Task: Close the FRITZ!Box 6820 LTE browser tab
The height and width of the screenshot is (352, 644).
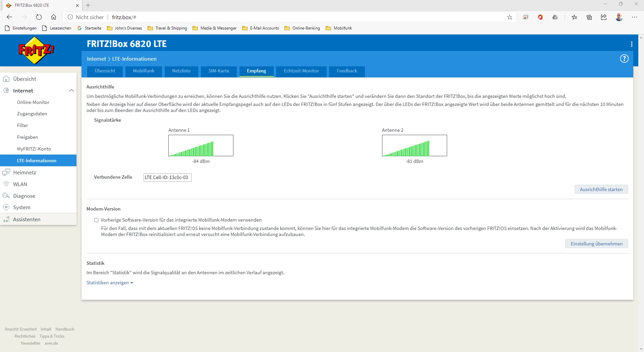Action: [77, 5]
